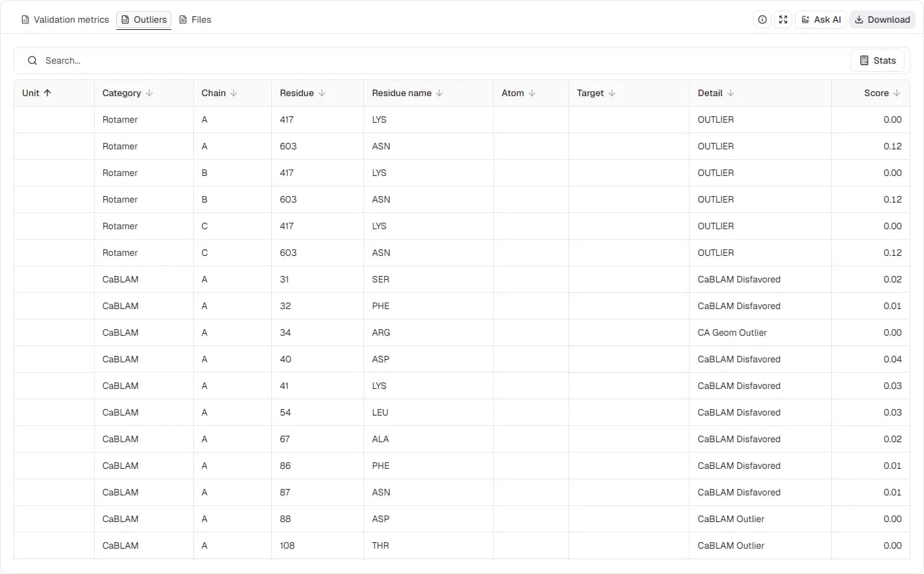Click the Files tab document icon
This screenshot has width=924, height=574.
pos(183,19)
